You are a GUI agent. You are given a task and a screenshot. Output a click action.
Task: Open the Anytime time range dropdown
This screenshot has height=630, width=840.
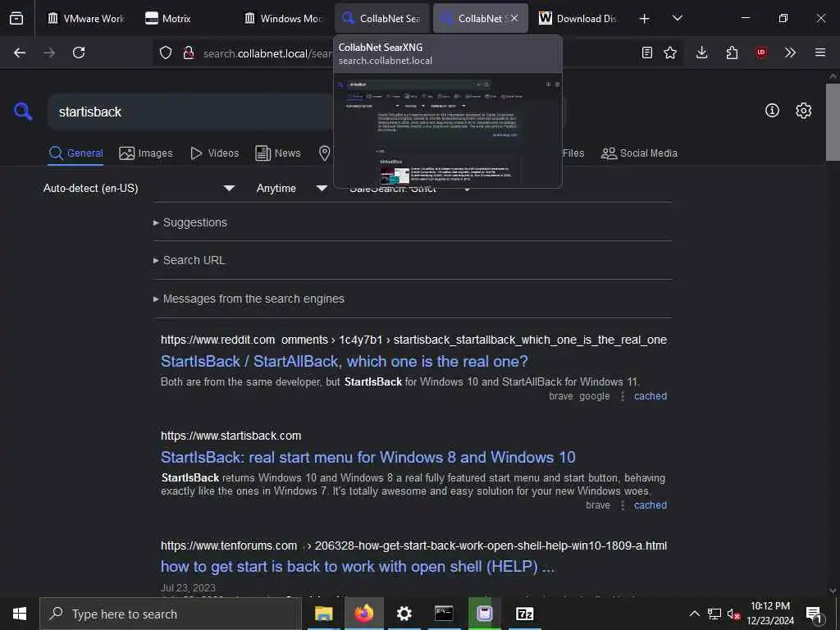click(x=292, y=188)
